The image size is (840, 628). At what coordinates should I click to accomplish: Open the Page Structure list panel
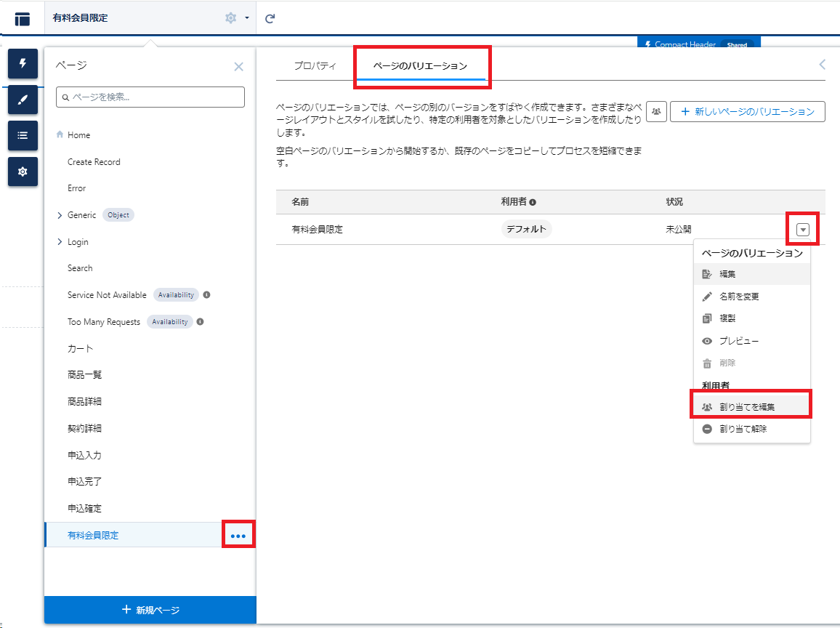pos(23,135)
